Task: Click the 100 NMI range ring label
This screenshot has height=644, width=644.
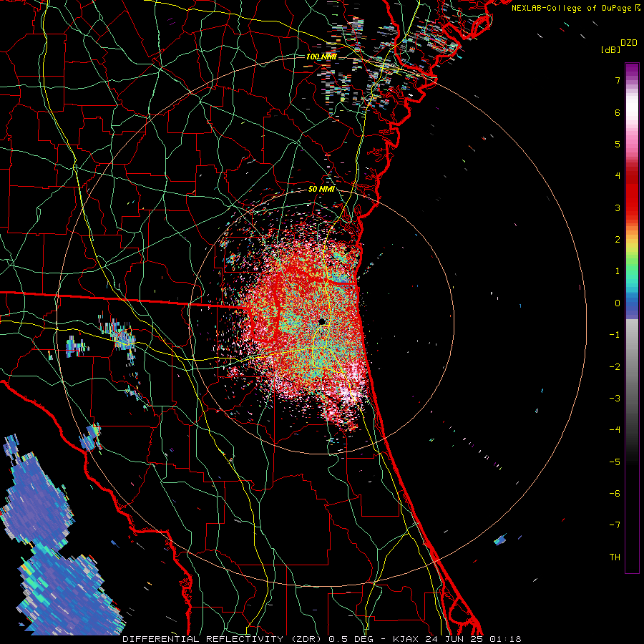Action: (321, 57)
